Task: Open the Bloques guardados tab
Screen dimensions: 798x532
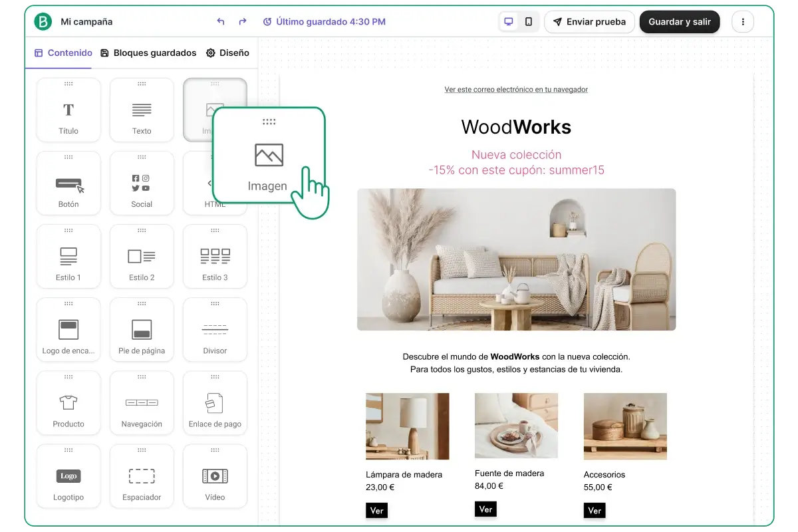Action: coord(148,53)
